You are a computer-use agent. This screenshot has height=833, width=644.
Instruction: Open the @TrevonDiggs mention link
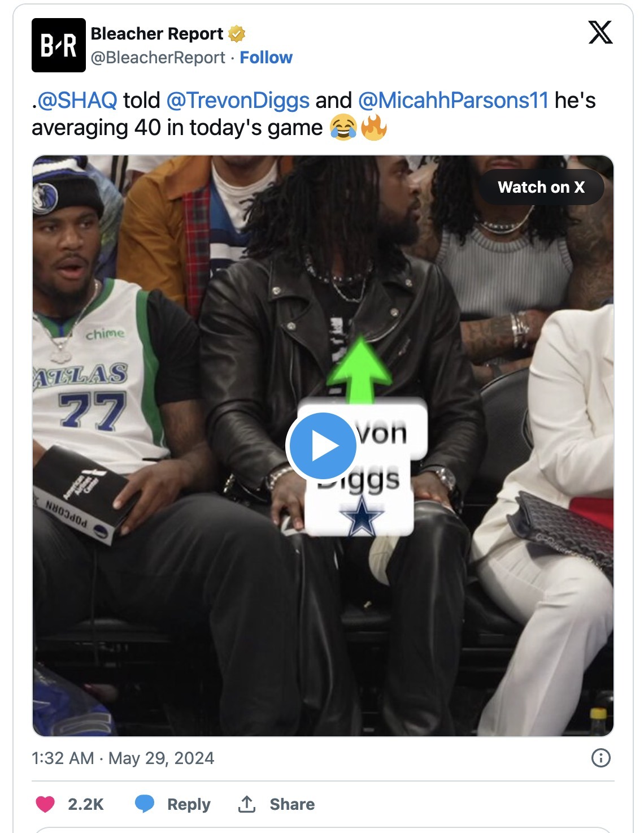[x=238, y=101]
